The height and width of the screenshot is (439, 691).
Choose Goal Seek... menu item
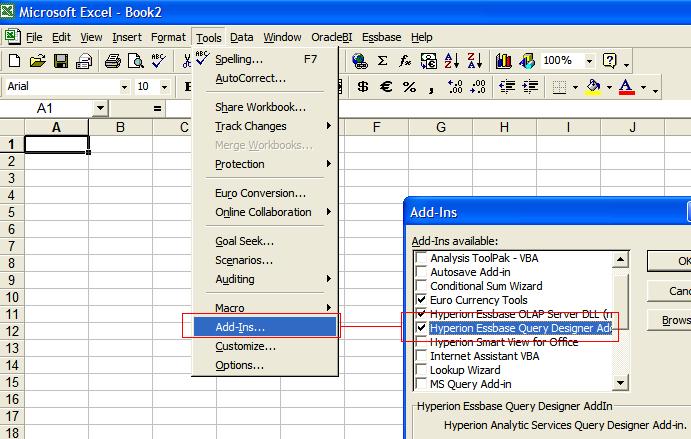tap(265, 241)
